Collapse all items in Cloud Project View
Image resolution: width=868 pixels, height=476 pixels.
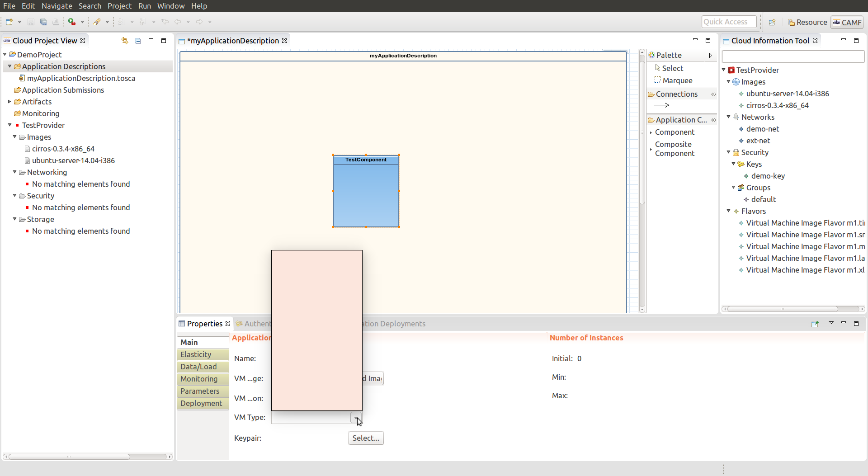click(138, 41)
